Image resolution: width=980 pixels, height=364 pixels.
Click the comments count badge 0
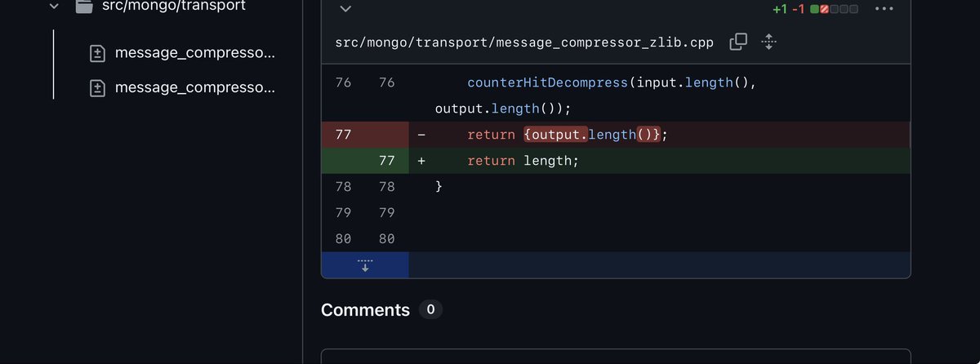430,310
